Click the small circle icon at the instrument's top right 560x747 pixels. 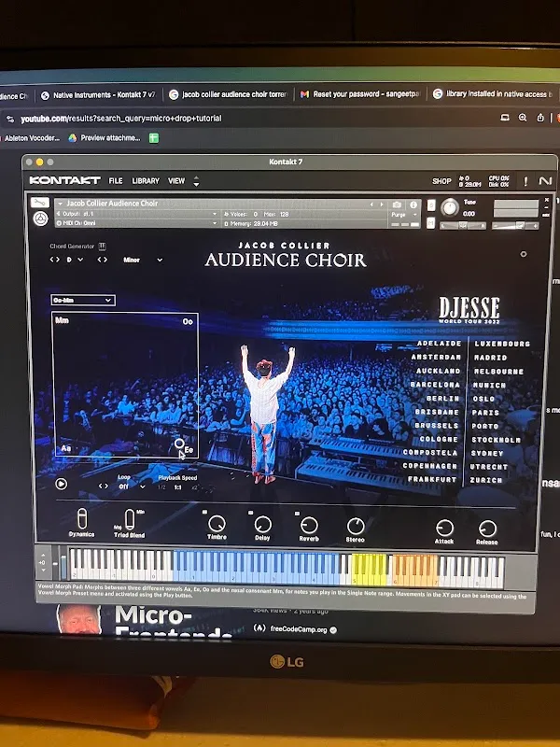pos(524,254)
